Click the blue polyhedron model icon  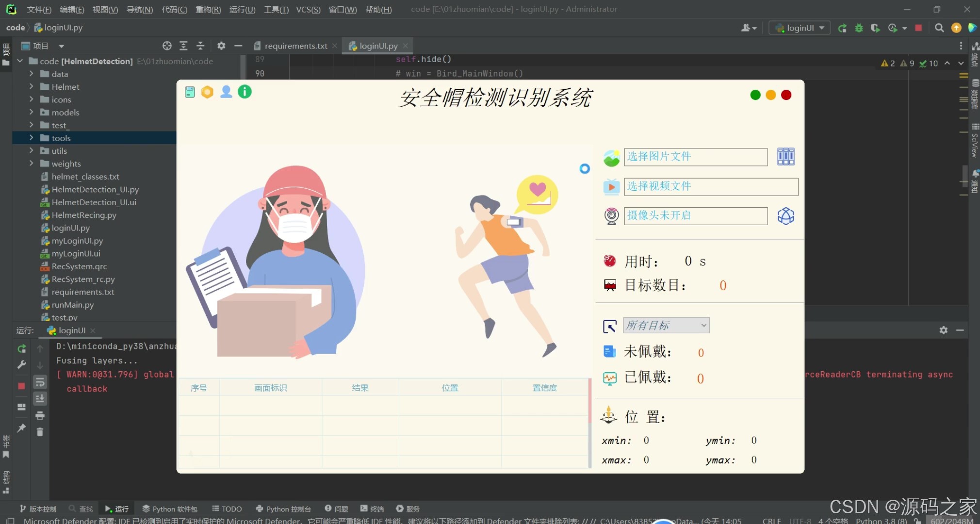tap(785, 216)
